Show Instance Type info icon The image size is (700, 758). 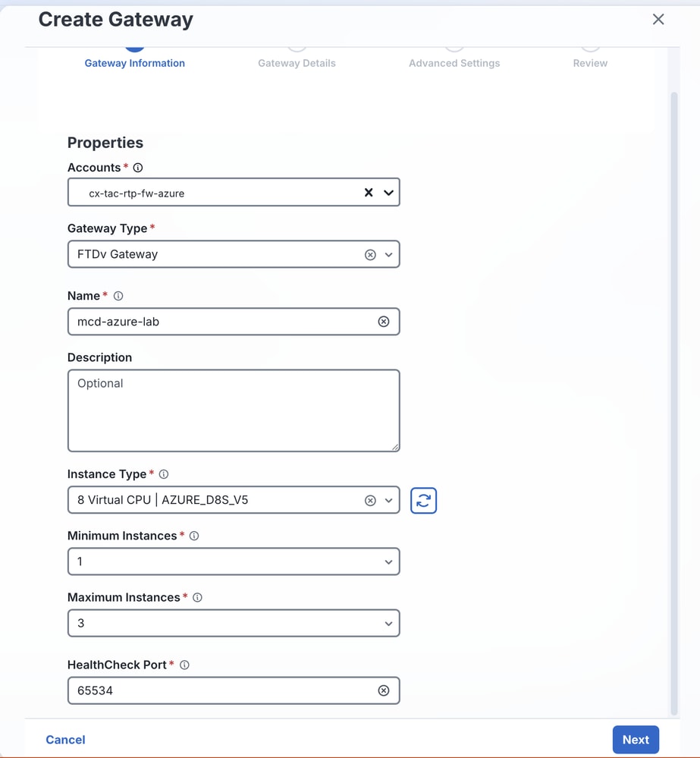point(164,474)
